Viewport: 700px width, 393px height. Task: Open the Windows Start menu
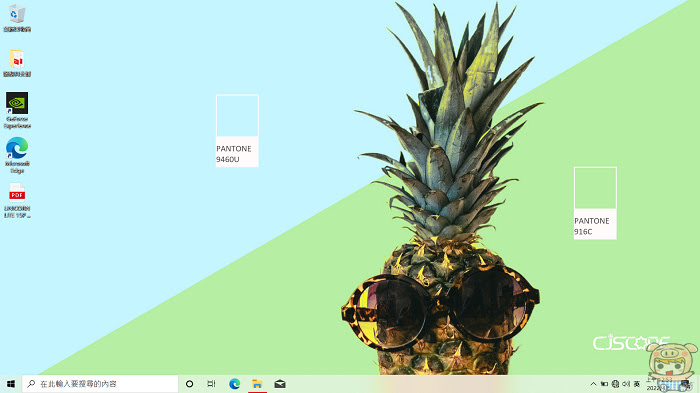click(x=11, y=384)
